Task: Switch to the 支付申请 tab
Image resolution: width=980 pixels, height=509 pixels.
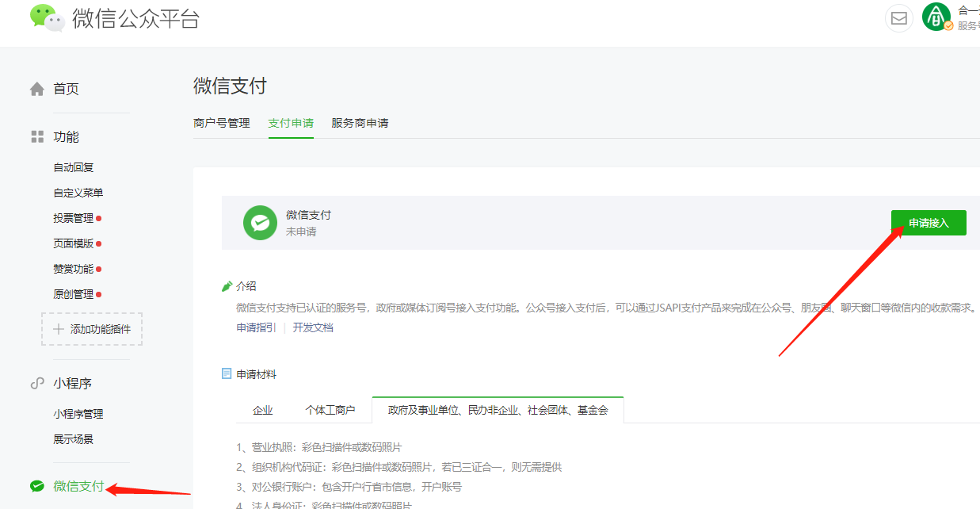Action: click(291, 123)
